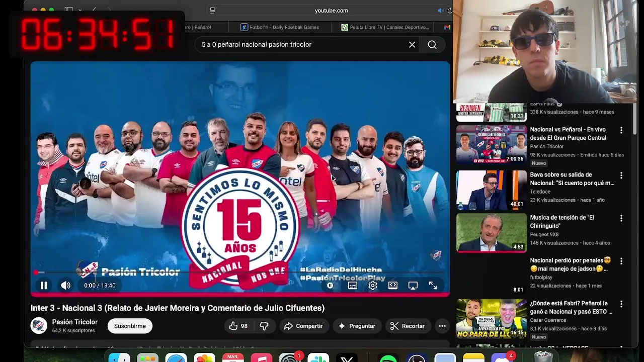Switch to the Futbol11 - Daily Football Games tab
Screen dimensions: 644x362
pos(280,27)
